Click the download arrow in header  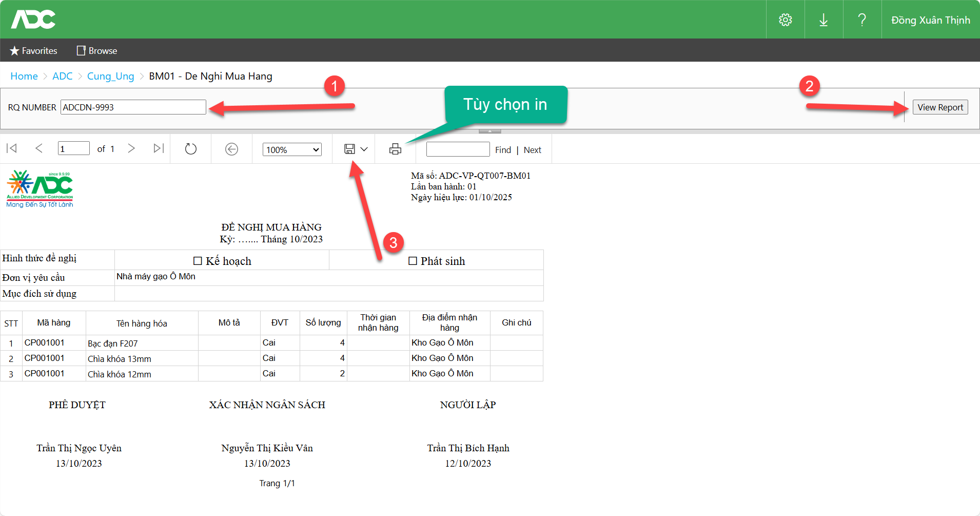tap(824, 20)
